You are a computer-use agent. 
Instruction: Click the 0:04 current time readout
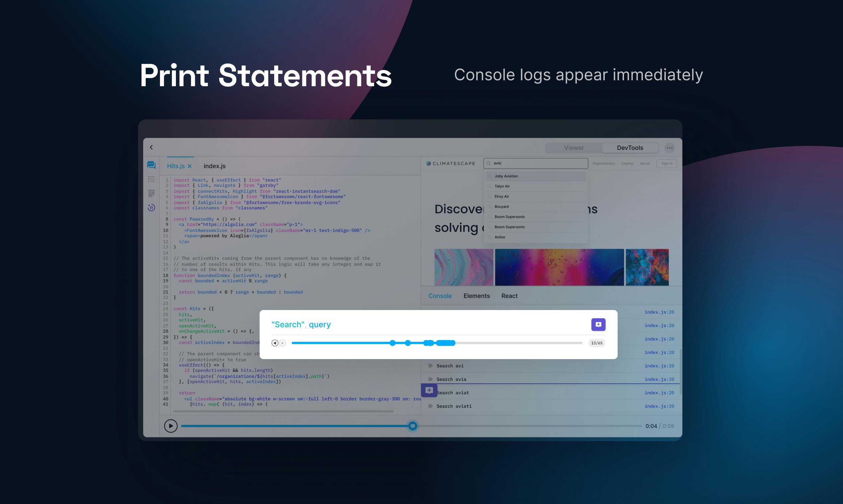click(651, 426)
